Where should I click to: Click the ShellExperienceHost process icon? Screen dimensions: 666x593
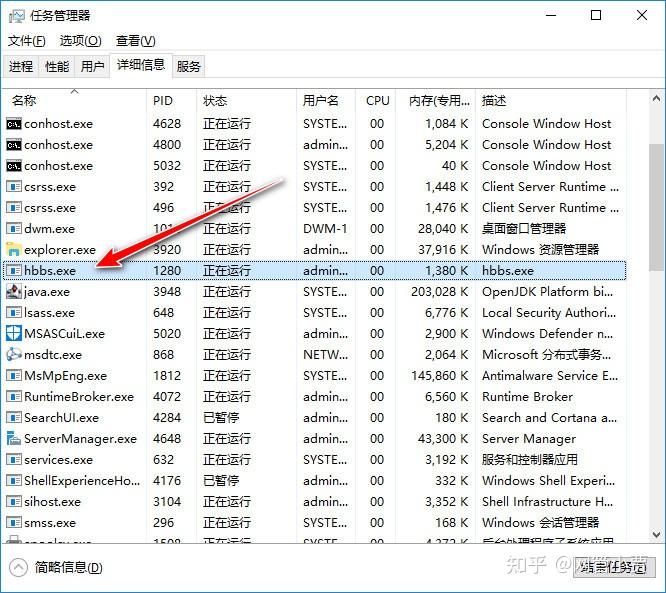14,480
